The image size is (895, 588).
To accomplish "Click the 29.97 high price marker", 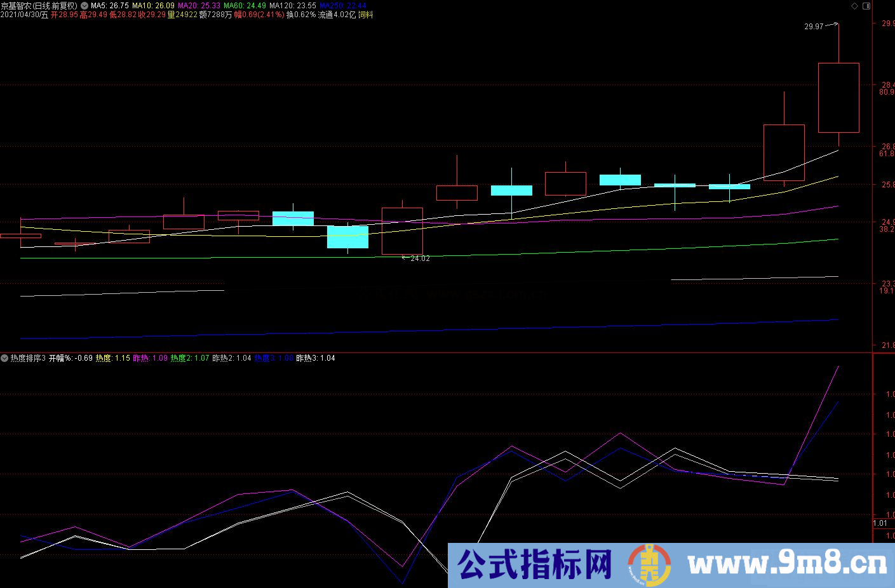I will click(814, 27).
